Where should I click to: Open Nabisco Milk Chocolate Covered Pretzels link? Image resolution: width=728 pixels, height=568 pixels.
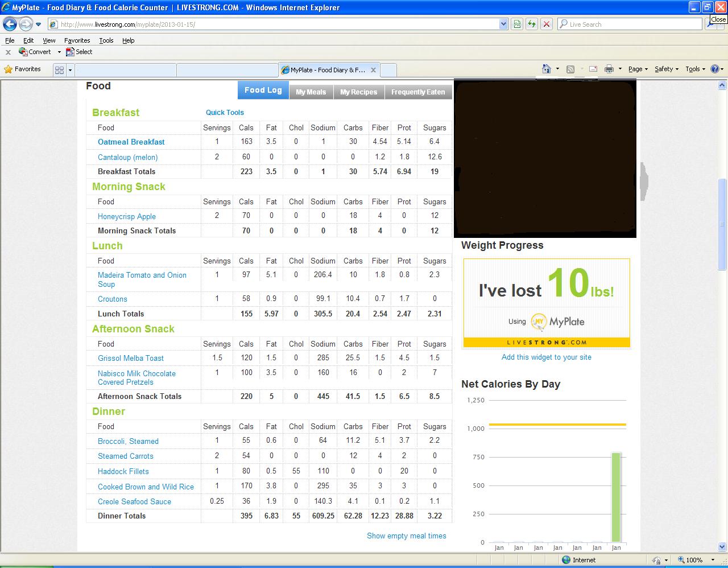[x=136, y=378]
